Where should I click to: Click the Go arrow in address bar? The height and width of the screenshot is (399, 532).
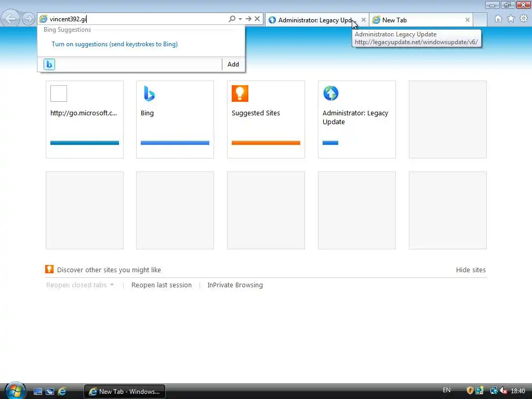point(248,19)
